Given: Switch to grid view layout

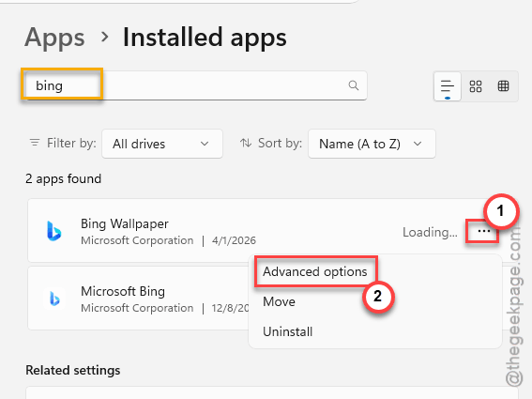Looking at the screenshot, I should [x=476, y=86].
